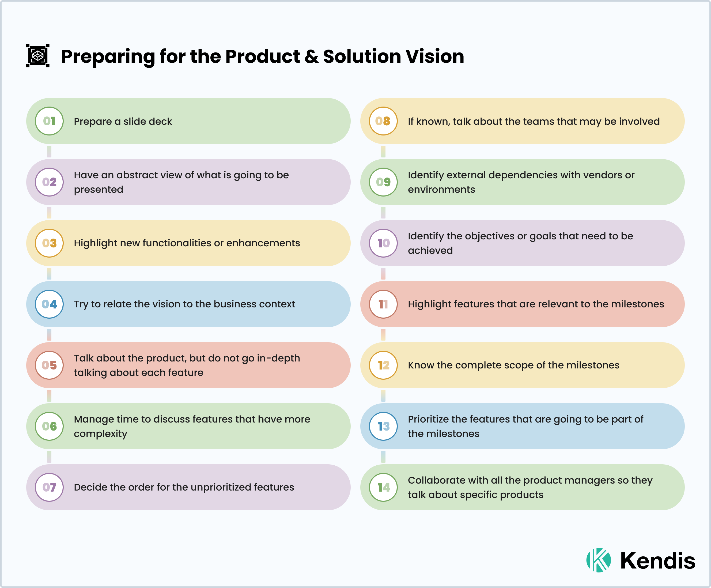The image size is (711, 588).
Task: Click the 07 number circle
Action: (50, 487)
